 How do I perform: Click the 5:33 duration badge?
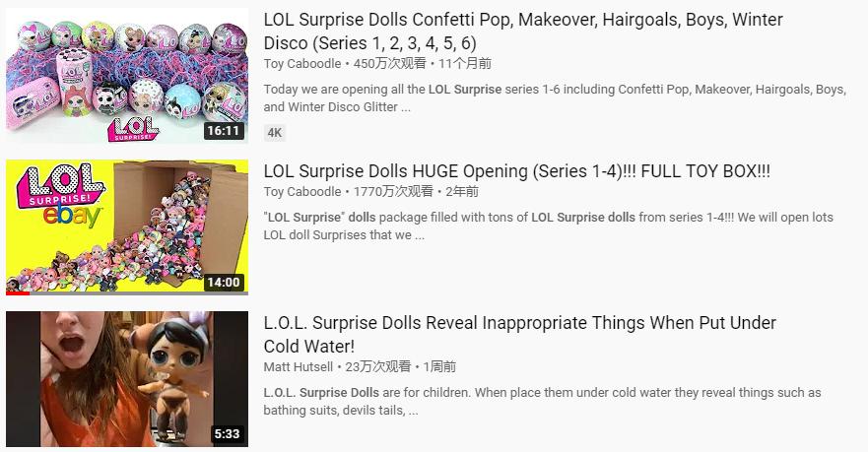227,434
